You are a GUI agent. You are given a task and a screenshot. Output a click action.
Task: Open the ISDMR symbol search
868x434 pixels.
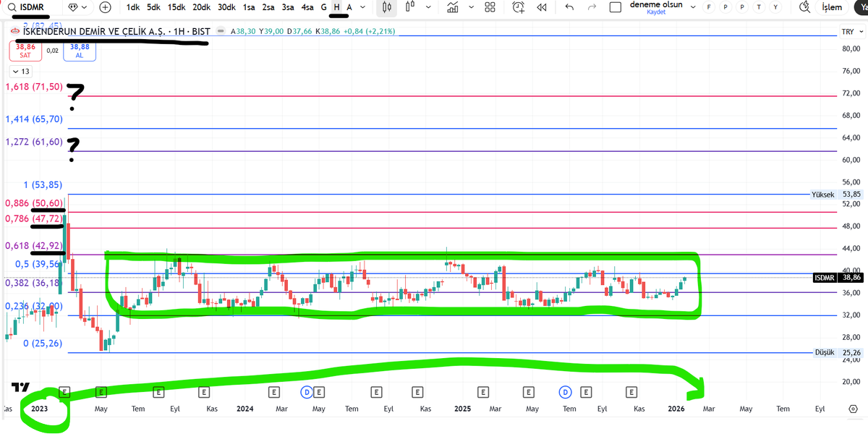click(x=30, y=7)
